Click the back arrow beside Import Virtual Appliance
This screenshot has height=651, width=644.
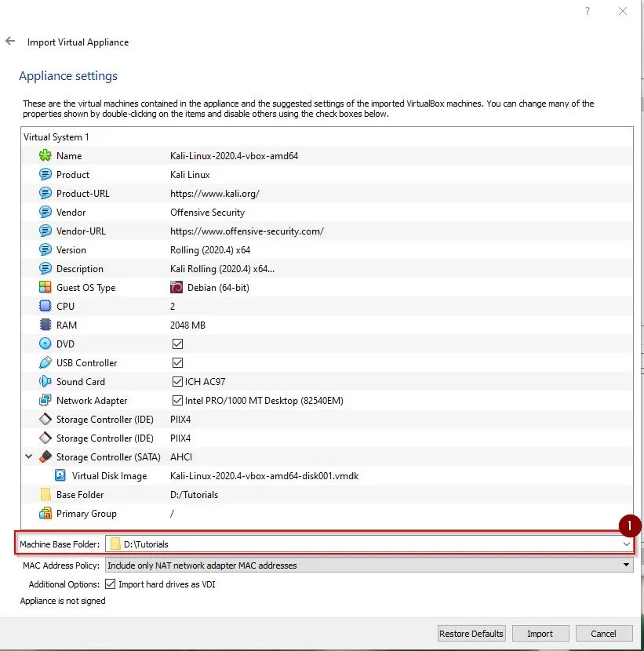(10, 41)
